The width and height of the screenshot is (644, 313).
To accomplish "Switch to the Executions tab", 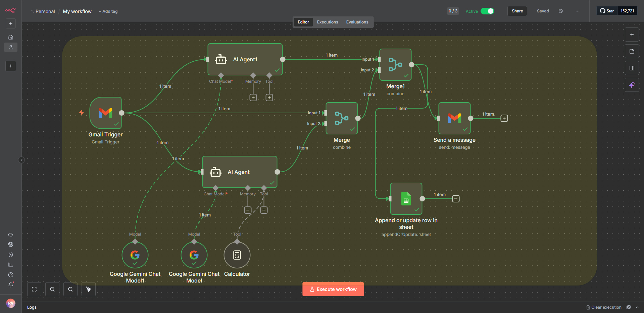I will click(x=327, y=22).
